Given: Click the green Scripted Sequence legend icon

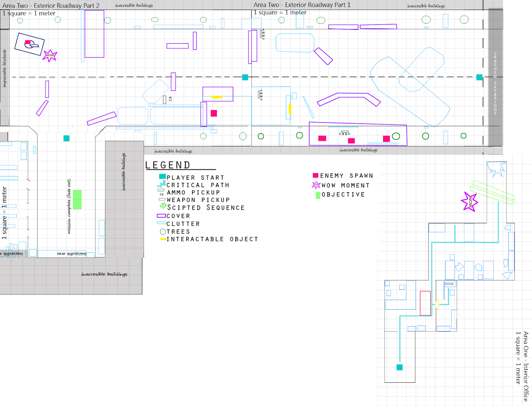Looking at the screenshot, I should (x=163, y=206).
